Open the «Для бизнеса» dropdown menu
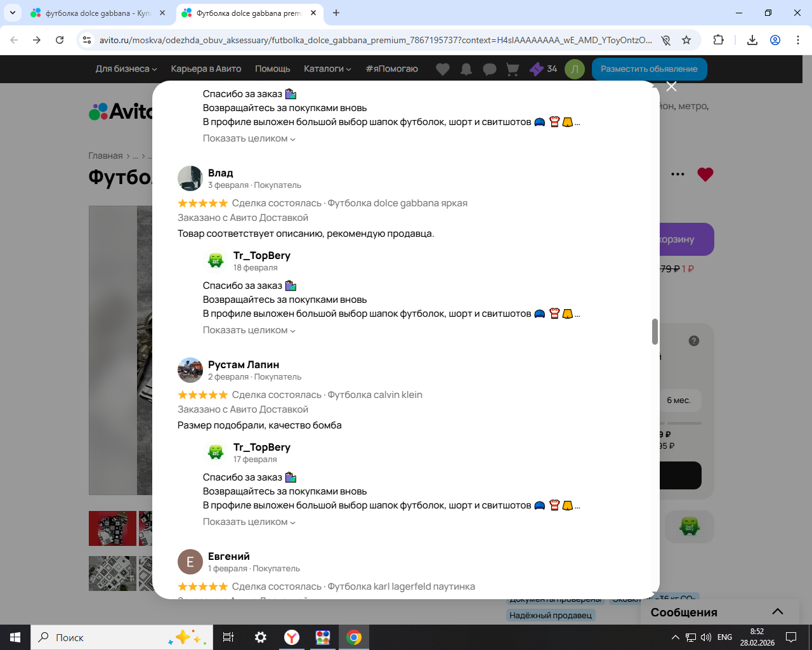 pyautogui.click(x=126, y=69)
